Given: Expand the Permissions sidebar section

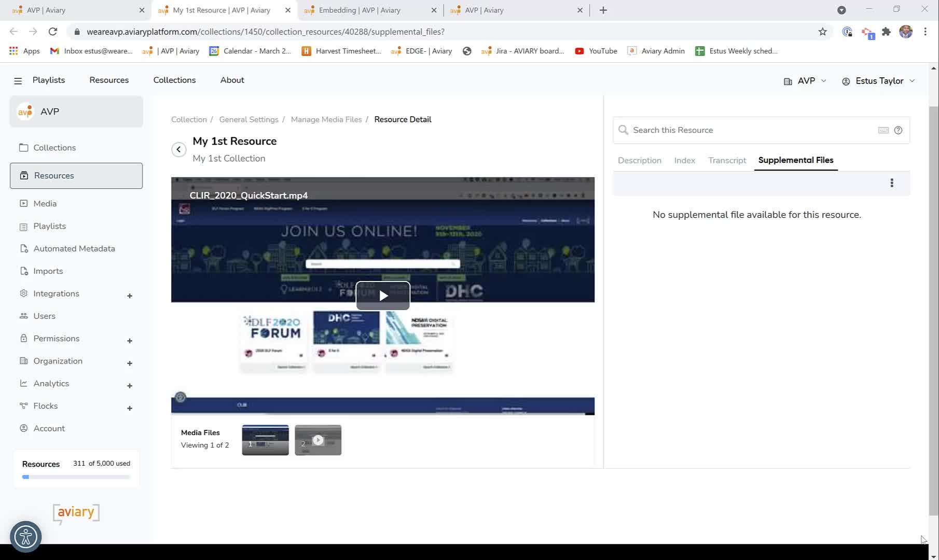Looking at the screenshot, I should (130, 341).
